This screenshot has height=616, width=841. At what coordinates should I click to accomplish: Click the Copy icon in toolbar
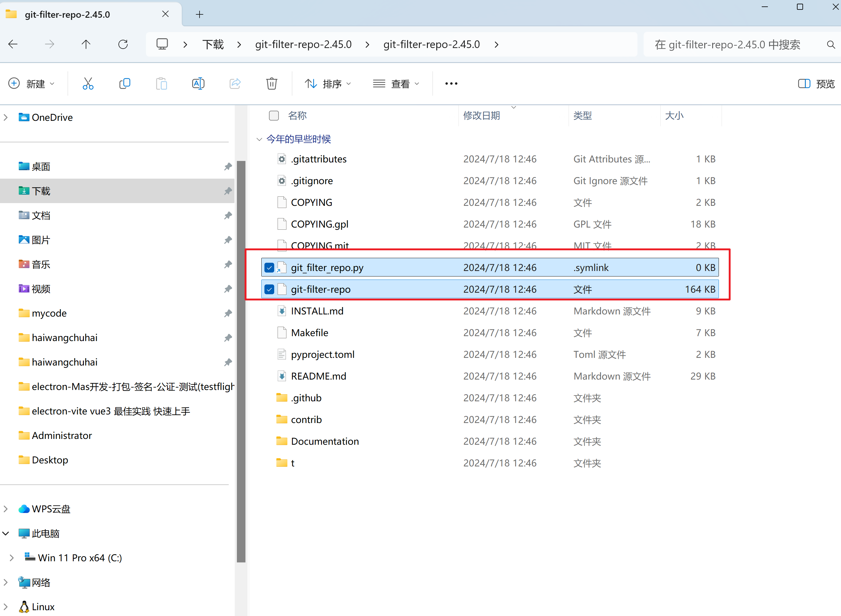125,83
